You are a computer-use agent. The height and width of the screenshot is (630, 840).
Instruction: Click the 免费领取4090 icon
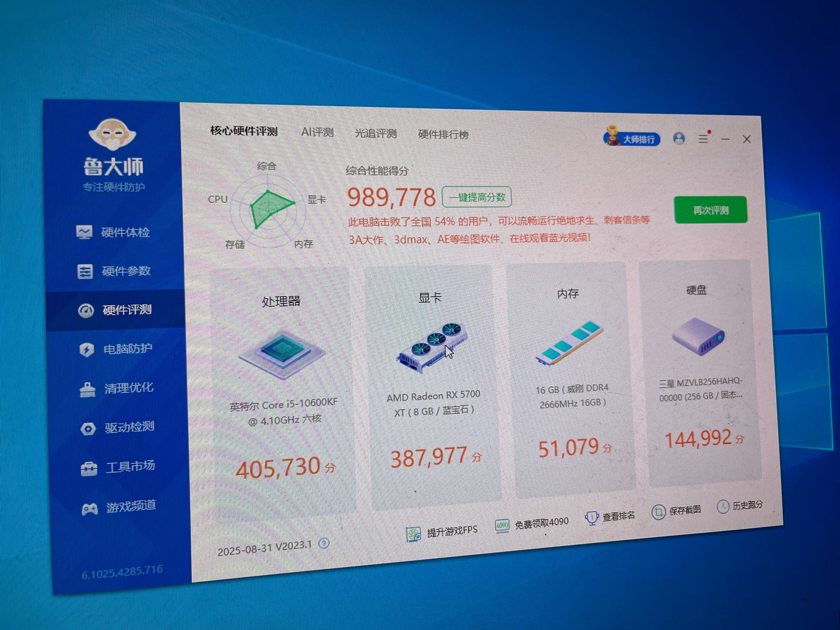coord(502,526)
